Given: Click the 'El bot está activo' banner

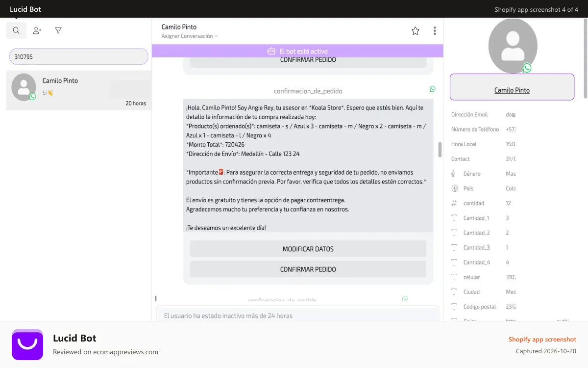Looking at the screenshot, I should (x=297, y=51).
